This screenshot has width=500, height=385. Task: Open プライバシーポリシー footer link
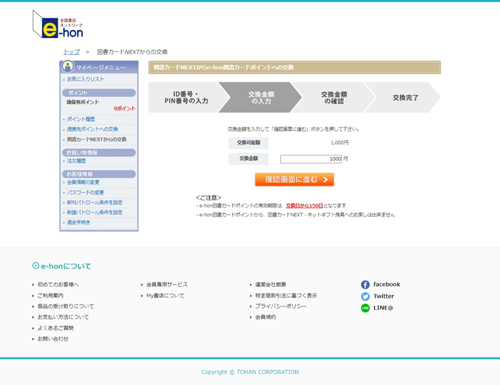pyautogui.click(x=281, y=306)
